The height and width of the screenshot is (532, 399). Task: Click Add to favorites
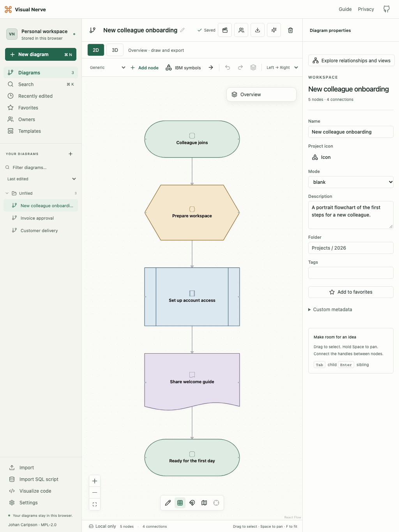click(351, 292)
